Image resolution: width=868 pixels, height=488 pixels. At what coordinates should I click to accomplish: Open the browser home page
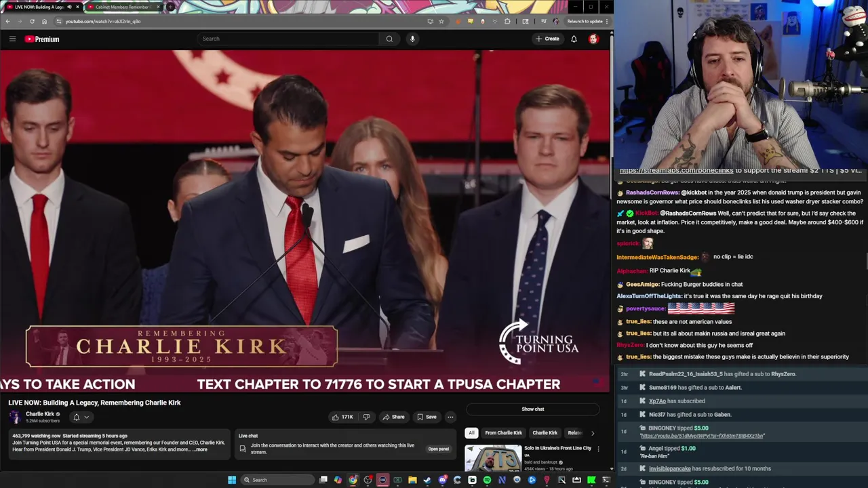44,21
